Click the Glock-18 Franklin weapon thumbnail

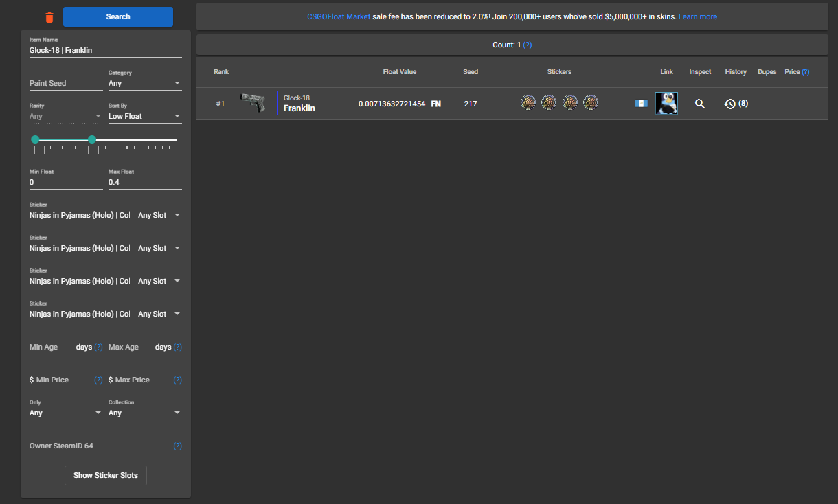click(253, 103)
